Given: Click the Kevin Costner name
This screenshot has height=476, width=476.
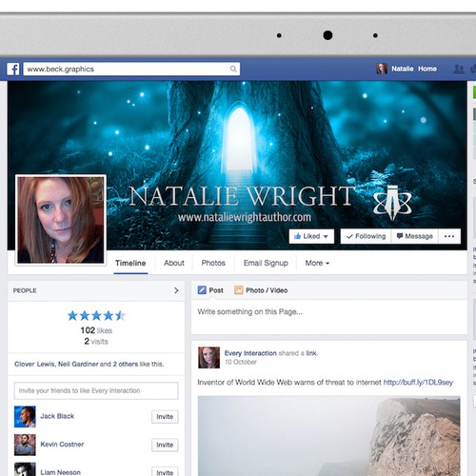Looking at the screenshot, I should pos(62,445).
